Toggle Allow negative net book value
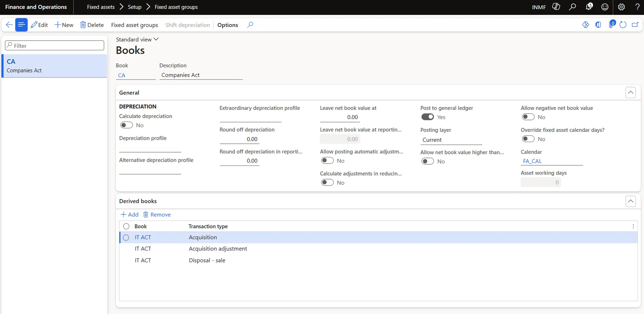The image size is (644, 314). pos(528,117)
